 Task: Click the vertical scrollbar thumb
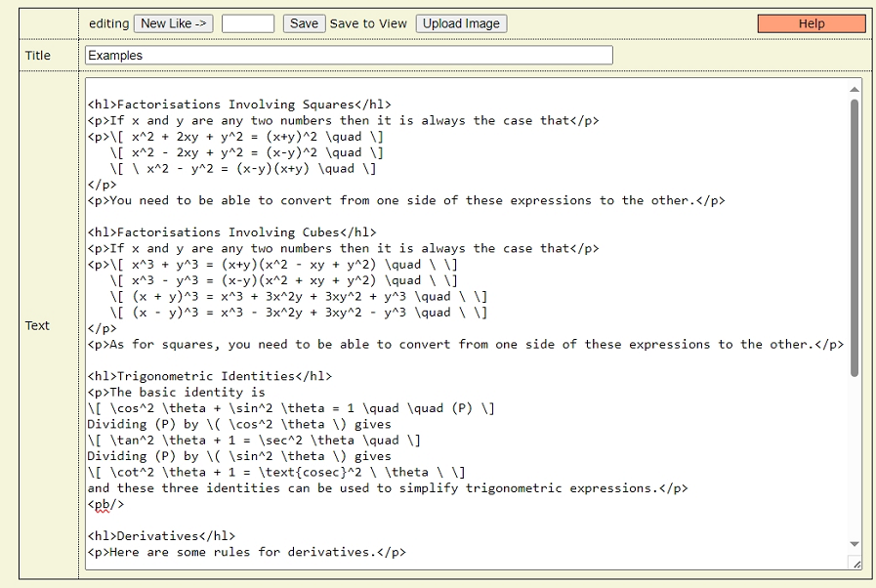click(855, 238)
